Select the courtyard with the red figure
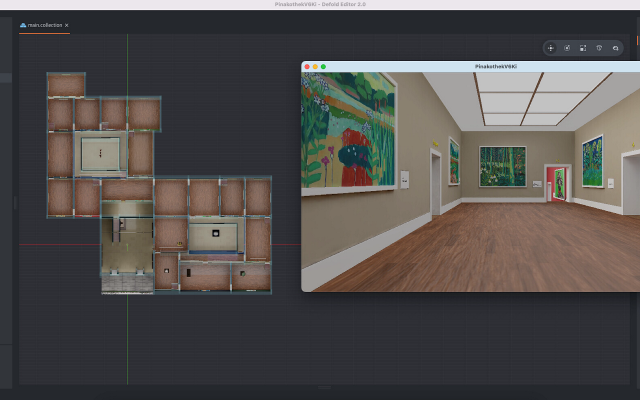Viewport: 640px width, 400px height. click(x=100, y=153)
